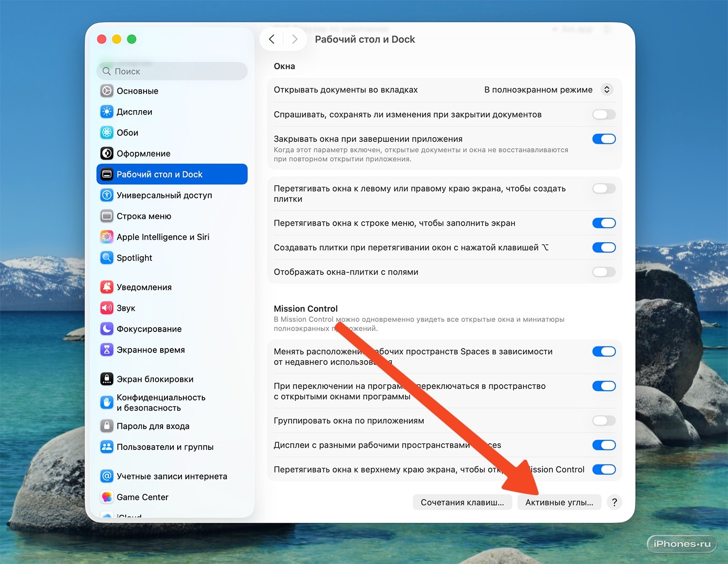Focus the Поиск search field
Viewport: 728px width, 564px height.
coord(172,71)
